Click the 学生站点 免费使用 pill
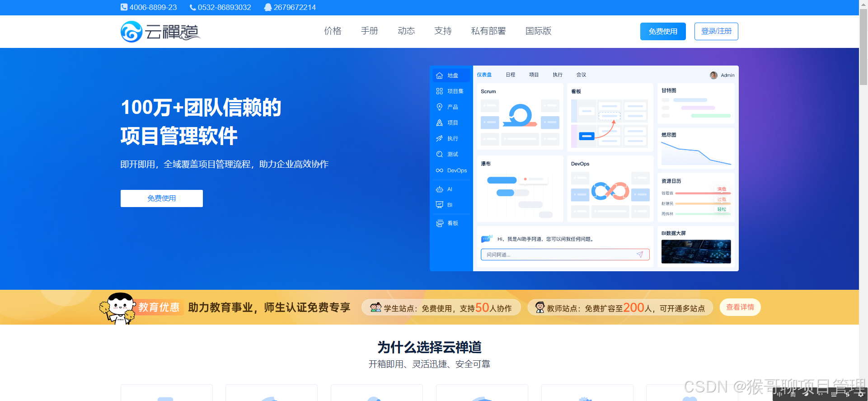Viewport: 868px width, 401px height. tap(441, 308)
